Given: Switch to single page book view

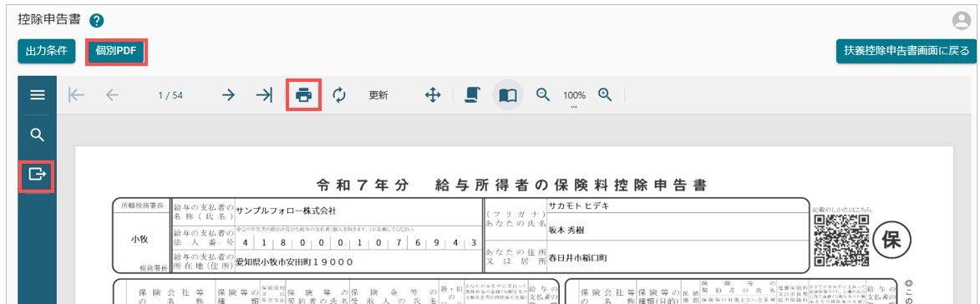Looking at the screenshot, I should pyautogui.click(x=508, y=95).
